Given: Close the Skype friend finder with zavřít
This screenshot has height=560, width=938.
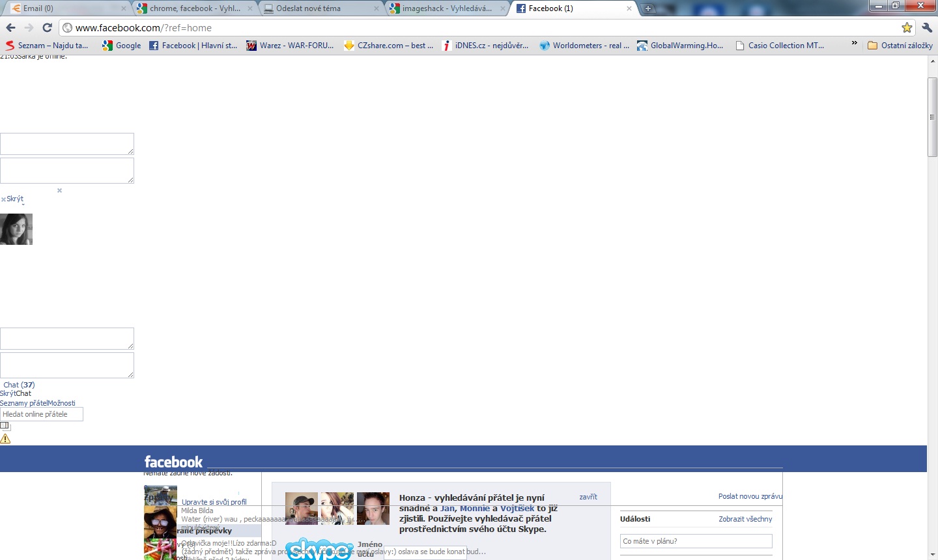Looking at the screenshot, I should 588,497.
